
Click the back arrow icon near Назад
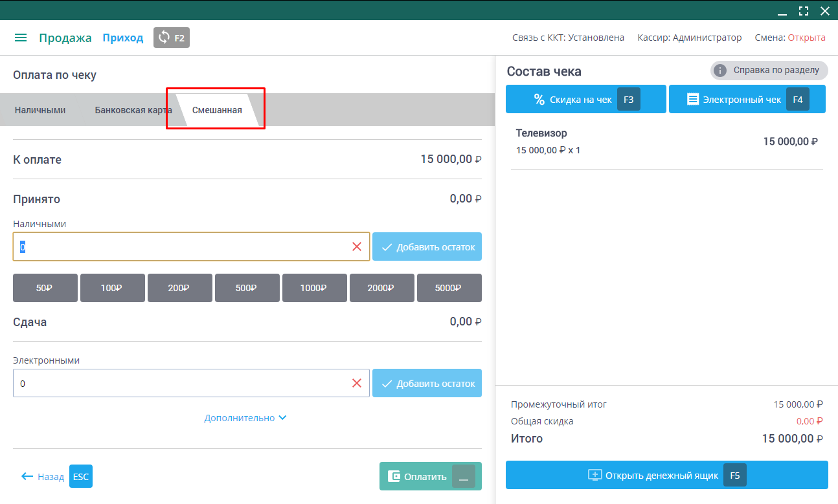pyautogui.click(x=27, y=476)
